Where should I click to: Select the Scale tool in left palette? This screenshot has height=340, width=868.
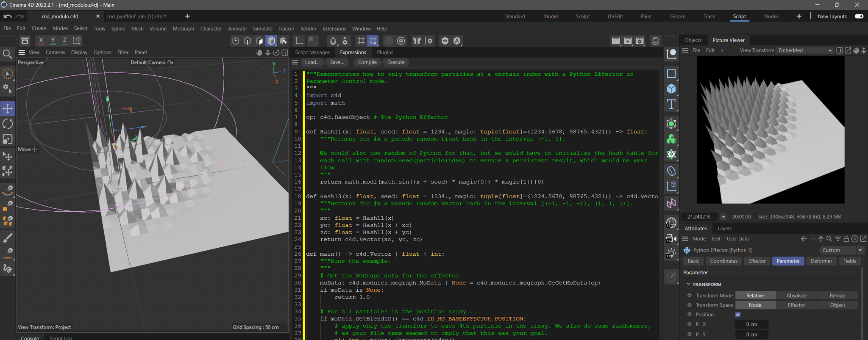tap(8, 139)
